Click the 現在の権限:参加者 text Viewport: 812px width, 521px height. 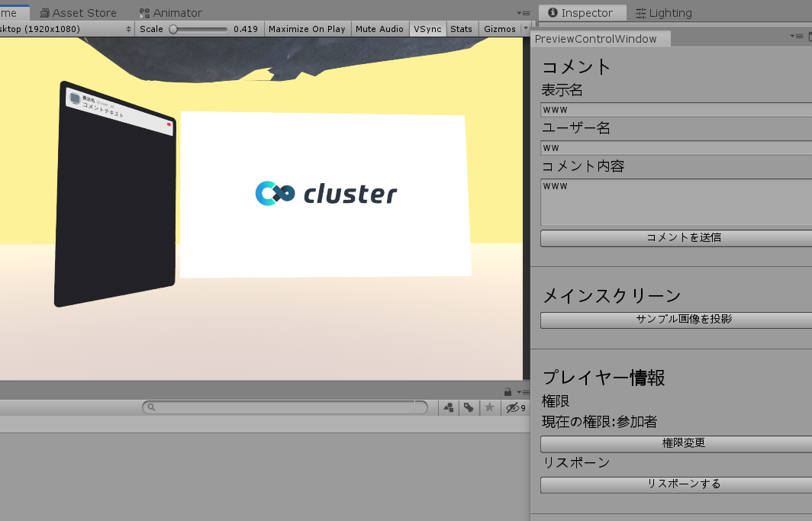pos(599,422)
